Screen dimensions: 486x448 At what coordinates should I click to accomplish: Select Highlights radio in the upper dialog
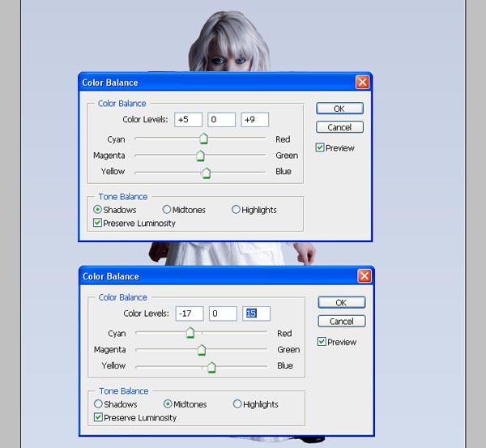click(x=236, y=209)
